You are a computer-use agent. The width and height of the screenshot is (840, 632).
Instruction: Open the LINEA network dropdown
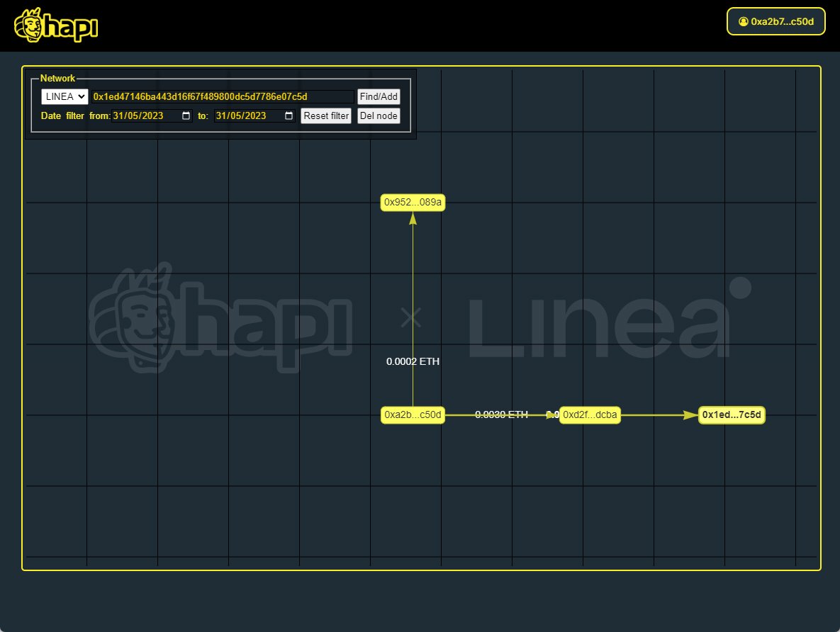coord(65,96)
